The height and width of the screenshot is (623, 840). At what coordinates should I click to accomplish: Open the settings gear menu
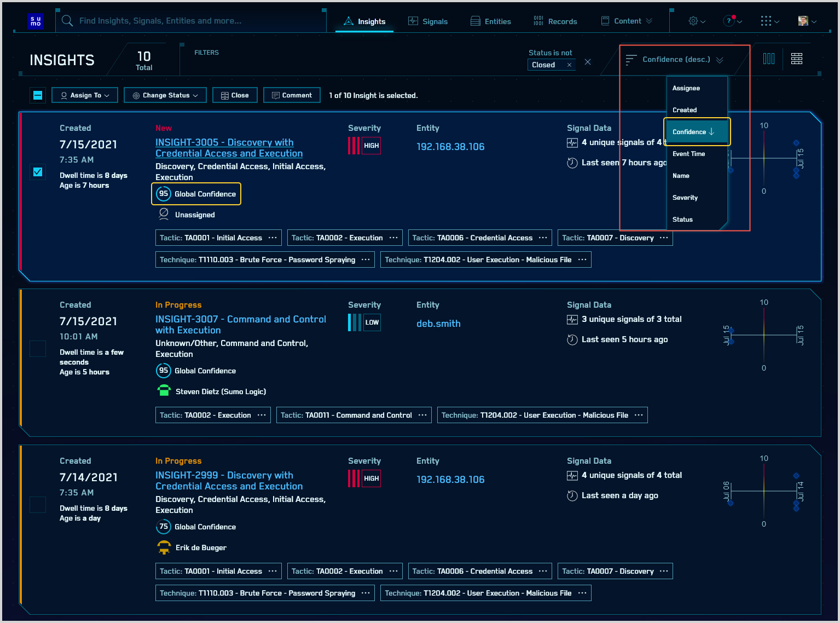pyautogui.click(x=696, y=21)
